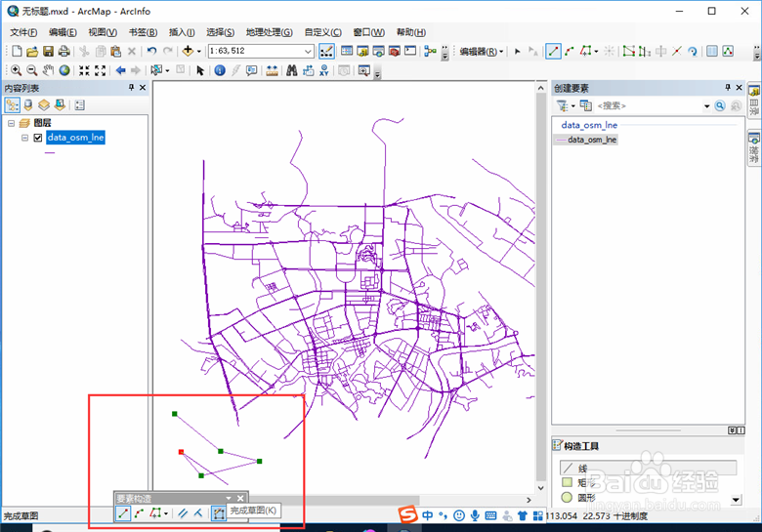Viewport: 762px width, 532px height.
Task: Open the feature construction toolbar options arrow
Action: 229,499
